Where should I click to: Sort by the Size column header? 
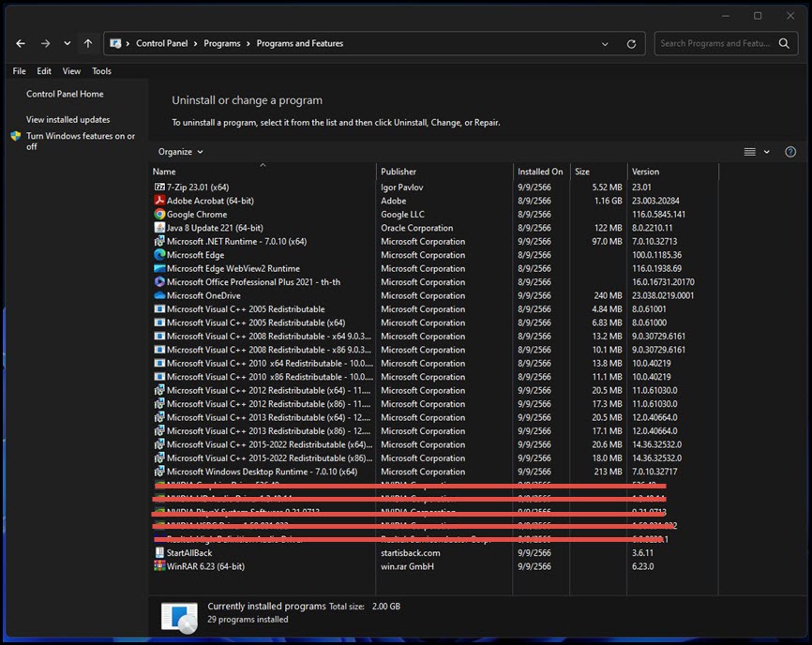[598, 172]
